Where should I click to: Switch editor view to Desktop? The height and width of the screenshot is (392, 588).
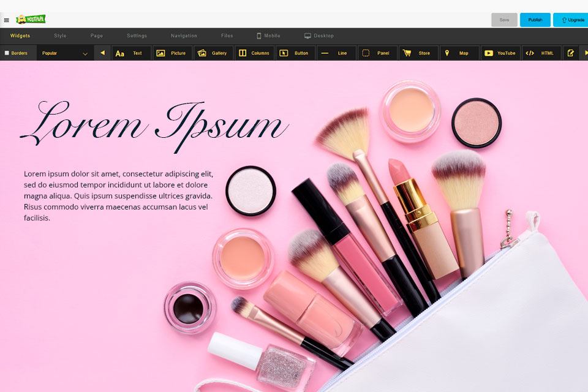click(x=318, y=36)
